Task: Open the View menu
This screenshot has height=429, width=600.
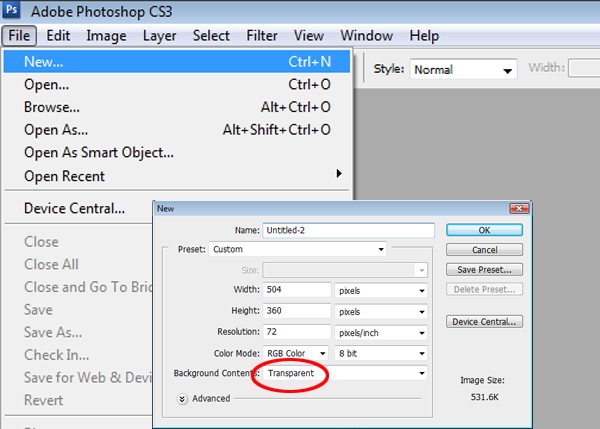Action: [308, 36]
